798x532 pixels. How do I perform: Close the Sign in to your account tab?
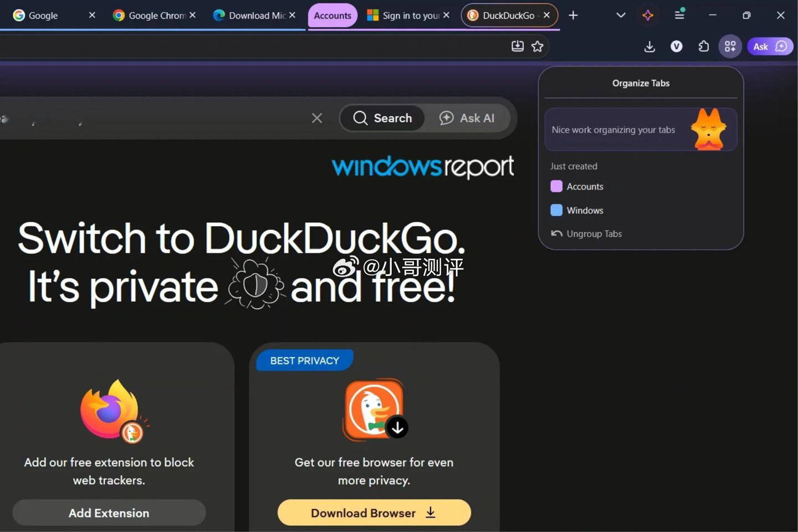[x=446, y=15]
